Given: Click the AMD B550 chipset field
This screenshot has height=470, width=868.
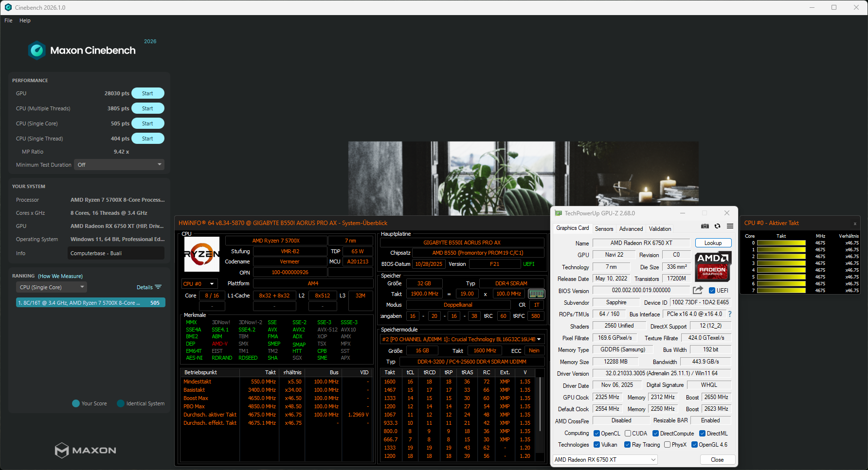Looking at the screenshot, I should click(x=477, y=253).
